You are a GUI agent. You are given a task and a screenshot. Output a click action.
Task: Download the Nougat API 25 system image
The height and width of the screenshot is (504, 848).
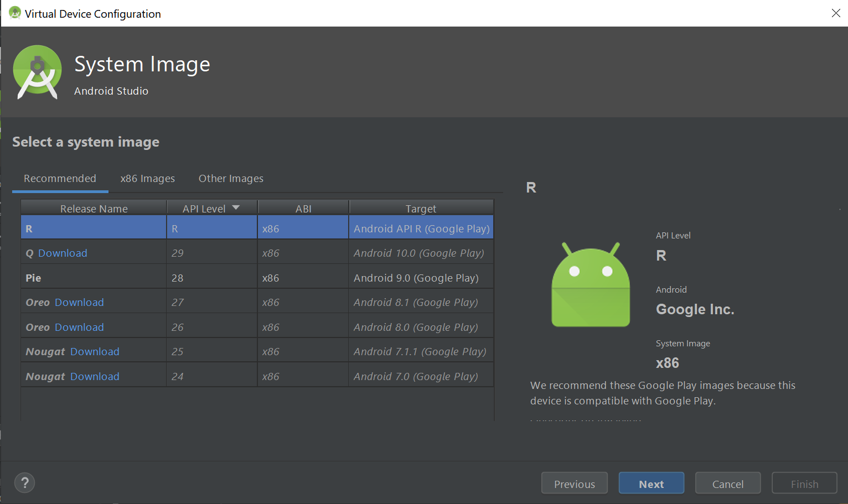tap(95, 351)
